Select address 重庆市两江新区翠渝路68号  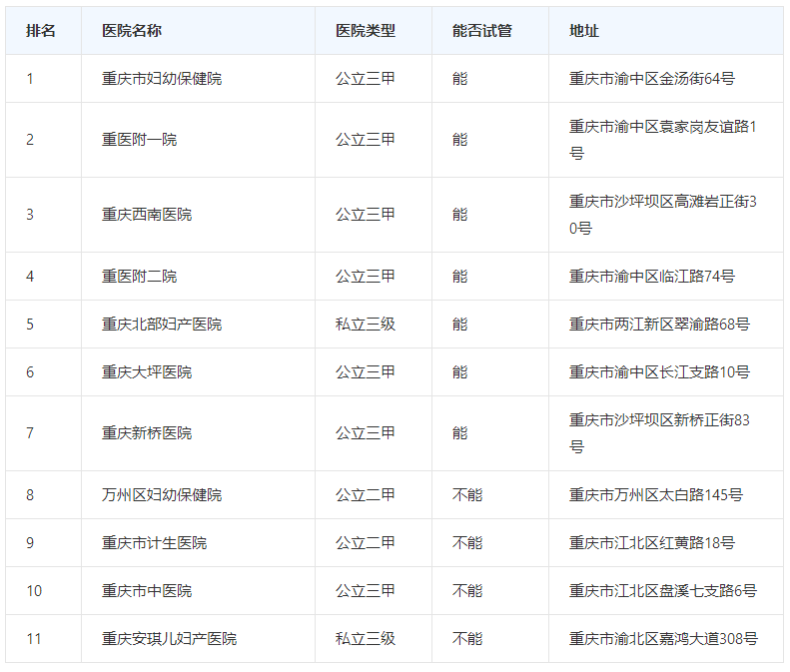pos(659,325)
